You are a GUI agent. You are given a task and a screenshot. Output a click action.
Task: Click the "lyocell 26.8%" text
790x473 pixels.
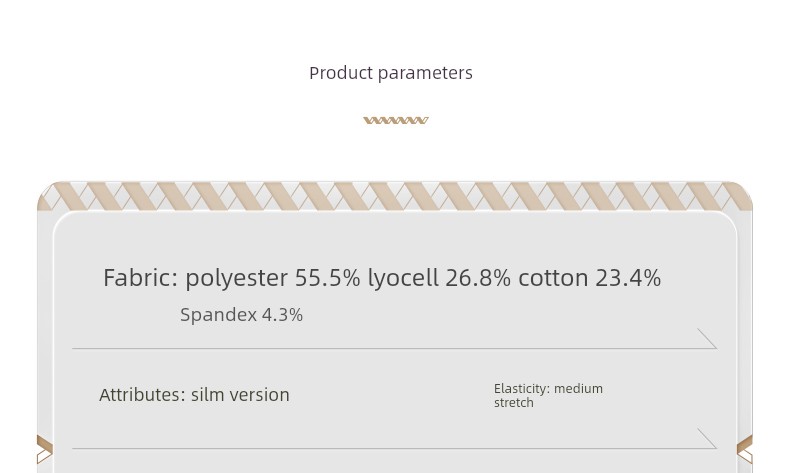[x=439, y=278]
